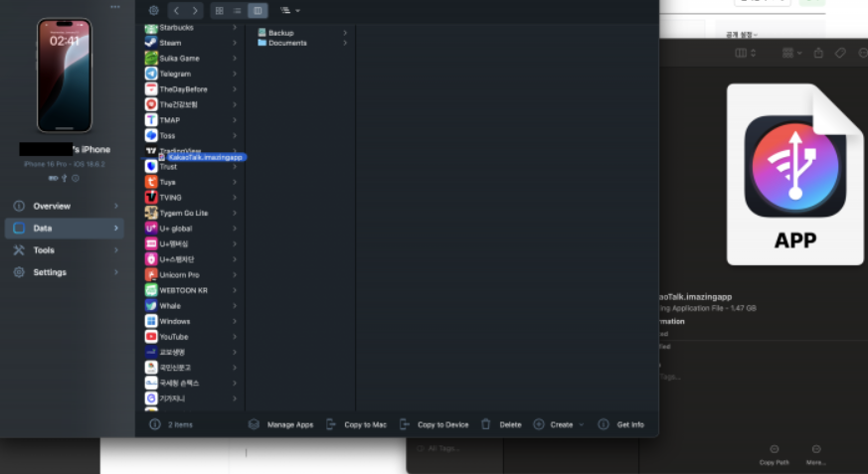Click the Copy to Mac button
868x474 pixels.
356,424
